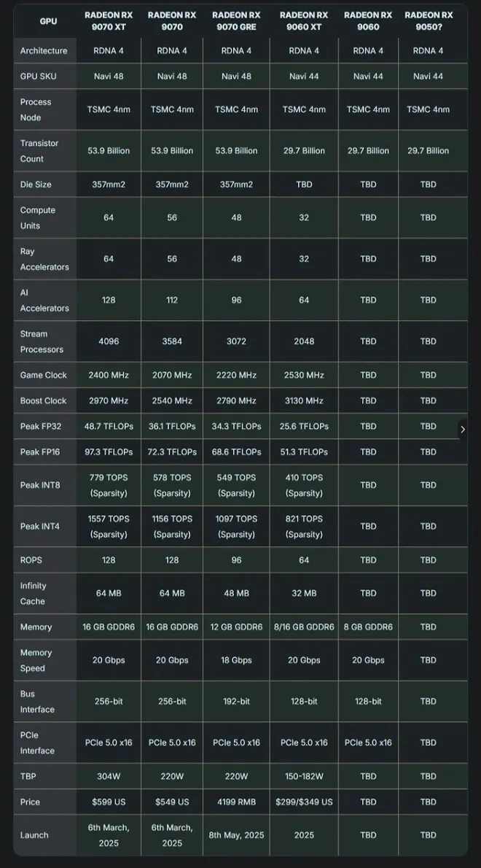Viewport: 481px width, 868px height.
Task: Select the 3130 MHz boost clock cell
Action: point(303,400)
